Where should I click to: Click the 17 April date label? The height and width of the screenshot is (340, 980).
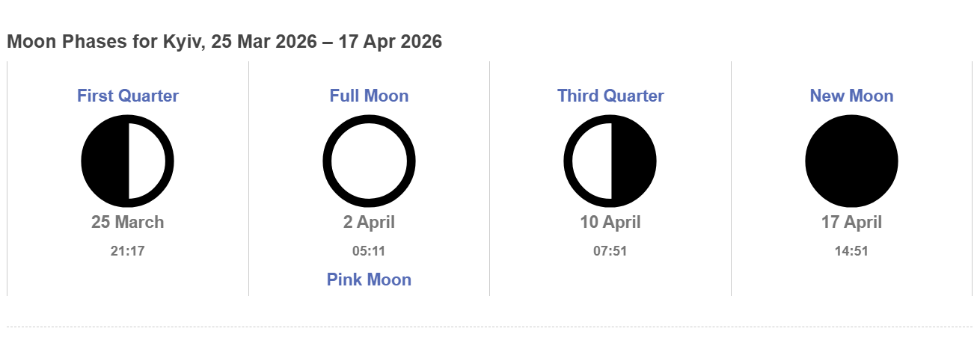click(x=851, y=222)
